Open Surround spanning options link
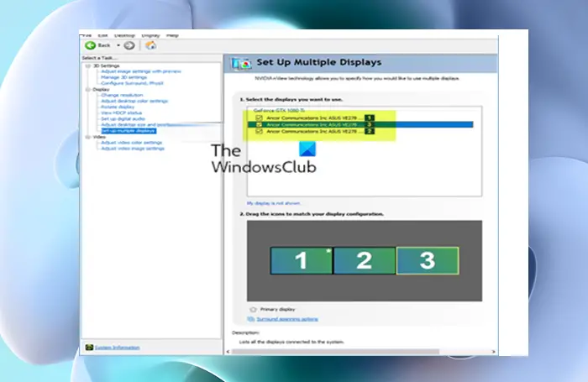 [287, 319]
